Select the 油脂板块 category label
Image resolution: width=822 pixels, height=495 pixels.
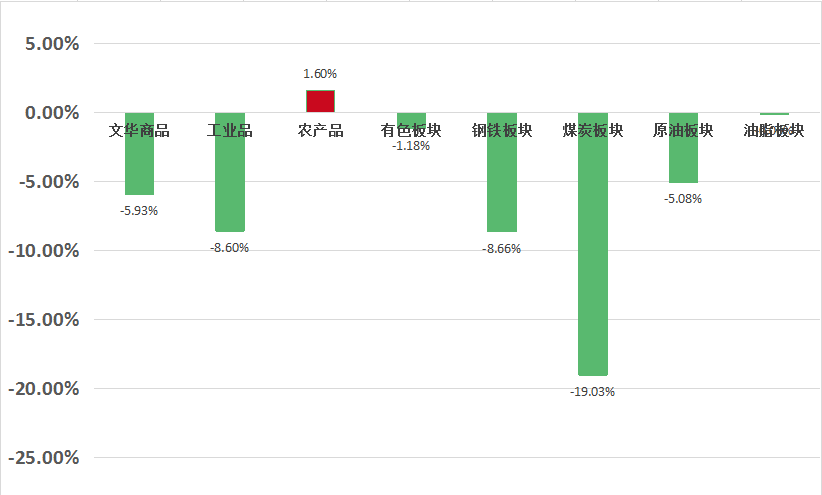coord(774,131)
